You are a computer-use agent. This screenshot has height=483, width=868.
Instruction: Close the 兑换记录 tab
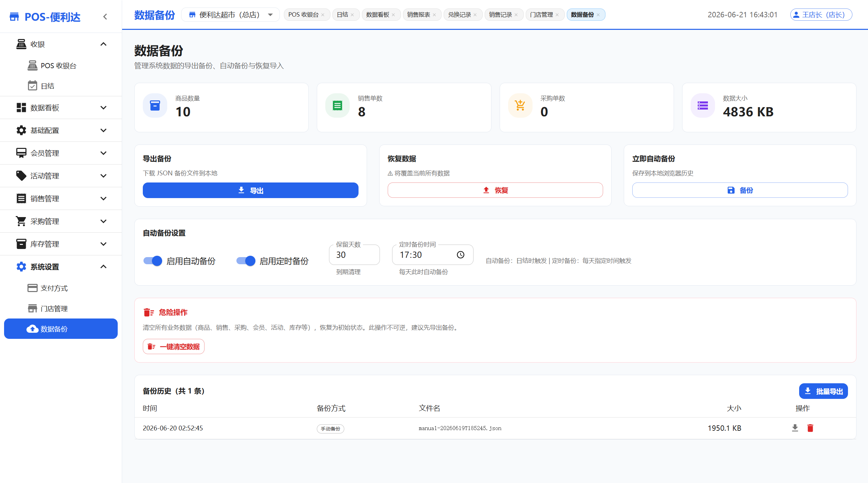click(x=475, y=15)
